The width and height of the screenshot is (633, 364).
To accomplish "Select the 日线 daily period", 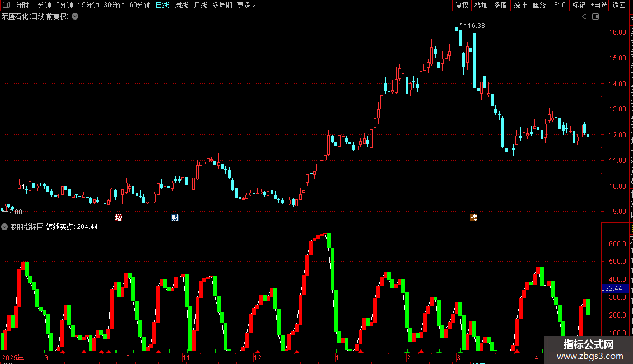I will click(x=162, y=5).
